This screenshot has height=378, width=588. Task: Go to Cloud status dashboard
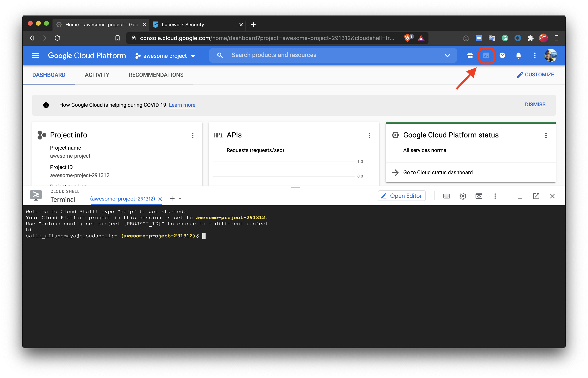click(x=438, y=172)
